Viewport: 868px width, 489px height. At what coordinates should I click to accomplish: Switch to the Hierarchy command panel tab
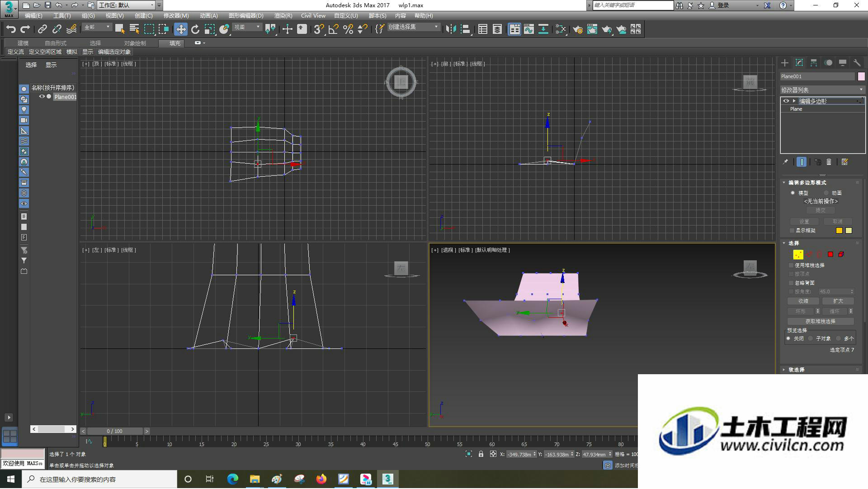(814, 63)
